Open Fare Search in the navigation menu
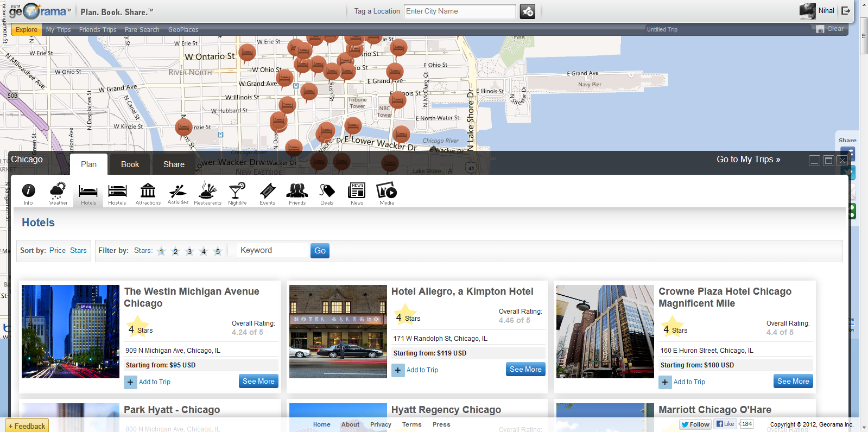This screenshot has height=432, width=868. [142, 30]
